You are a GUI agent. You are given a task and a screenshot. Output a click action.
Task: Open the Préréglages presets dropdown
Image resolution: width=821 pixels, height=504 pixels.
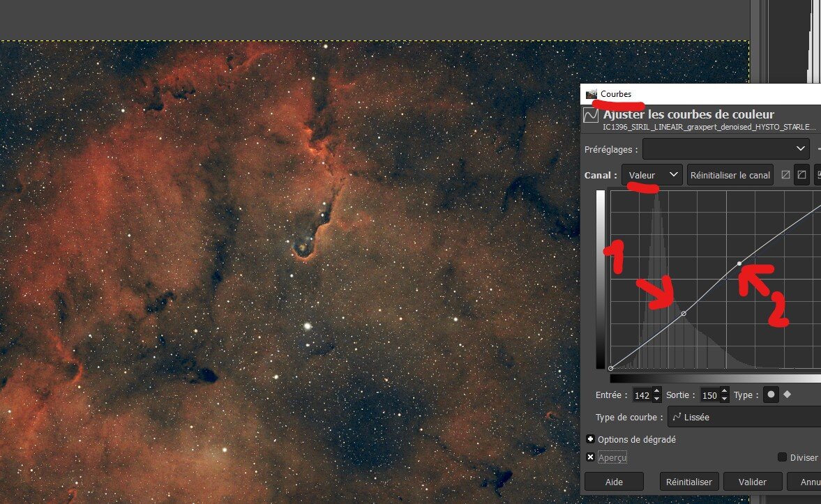(725, 148)
